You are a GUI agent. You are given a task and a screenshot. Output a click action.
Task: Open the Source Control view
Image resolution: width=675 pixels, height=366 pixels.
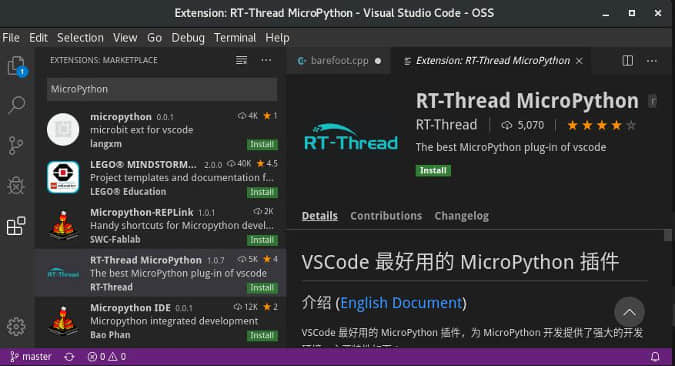pos(15,146)
